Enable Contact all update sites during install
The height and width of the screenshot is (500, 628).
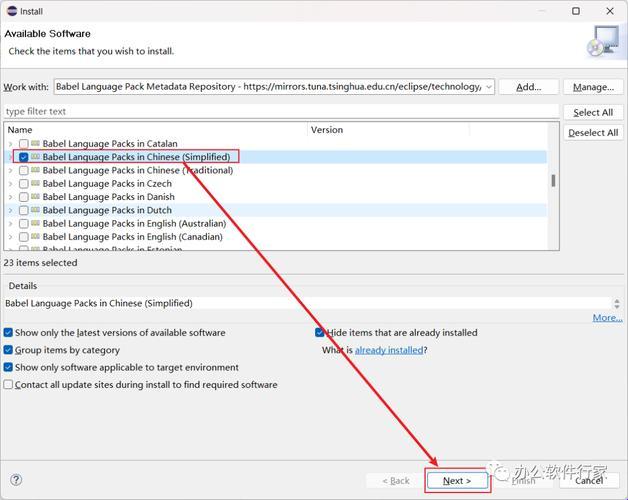point(9,384)
